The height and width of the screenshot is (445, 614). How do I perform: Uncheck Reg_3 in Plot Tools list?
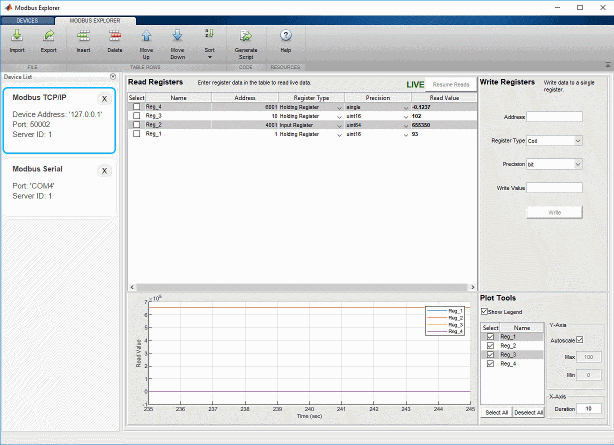tap(490, 355)
